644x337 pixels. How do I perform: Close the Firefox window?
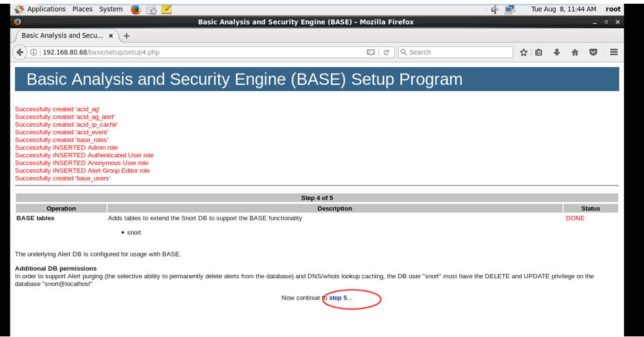point(617,22)
